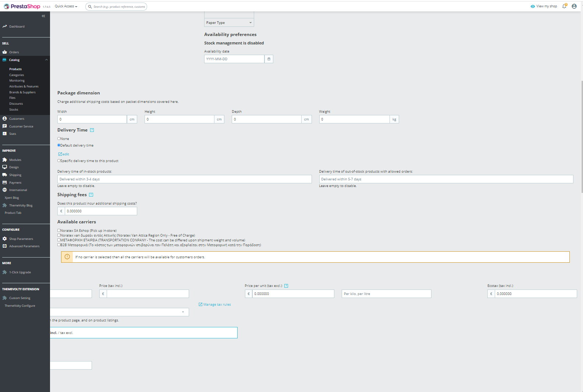Click the Shipping truck icon
Image resolution: width=583 pixels, height=392 pixels.
5,175
